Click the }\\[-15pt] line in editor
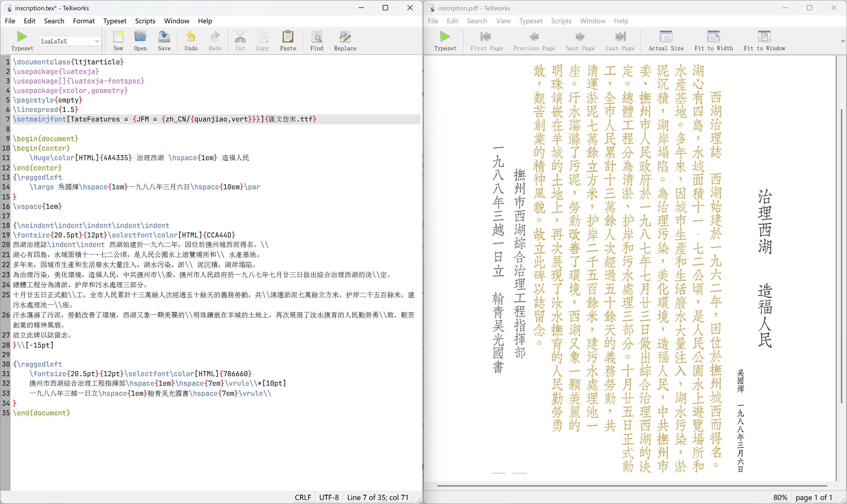The width and height of the screenshot is (847, 504). coord(33,345)
